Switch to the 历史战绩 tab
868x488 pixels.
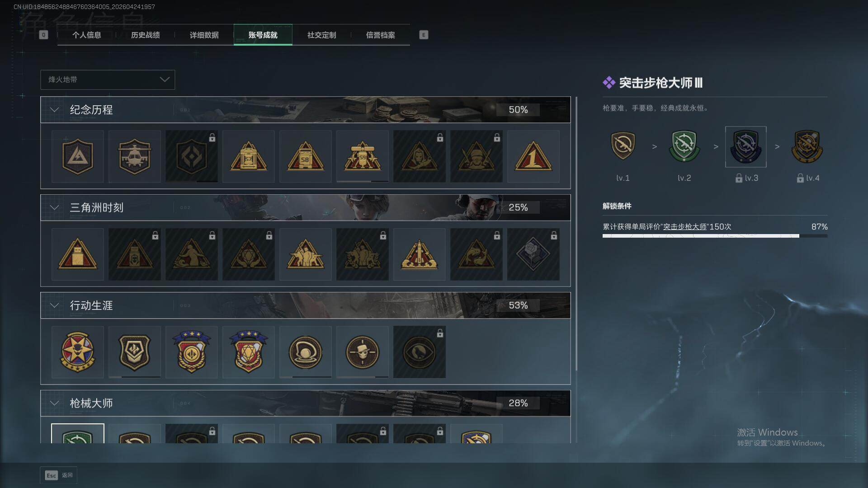click(x=145, y=35)
